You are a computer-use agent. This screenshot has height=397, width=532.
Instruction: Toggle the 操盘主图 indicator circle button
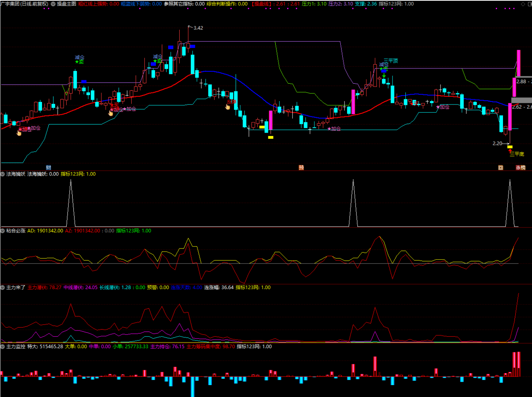(x=53, y=4)
